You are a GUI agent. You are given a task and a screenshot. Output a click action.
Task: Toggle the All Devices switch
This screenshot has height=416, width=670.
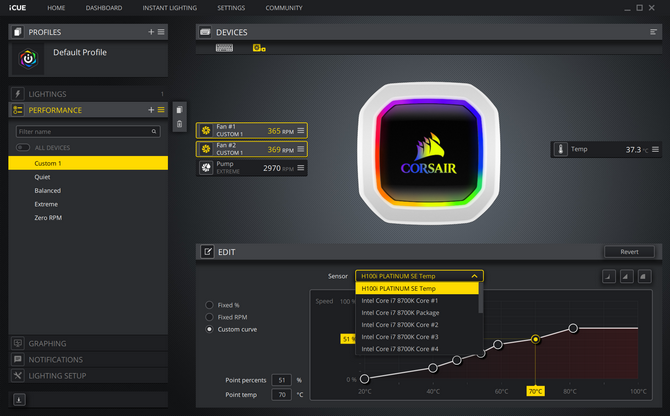click(23, 147)
